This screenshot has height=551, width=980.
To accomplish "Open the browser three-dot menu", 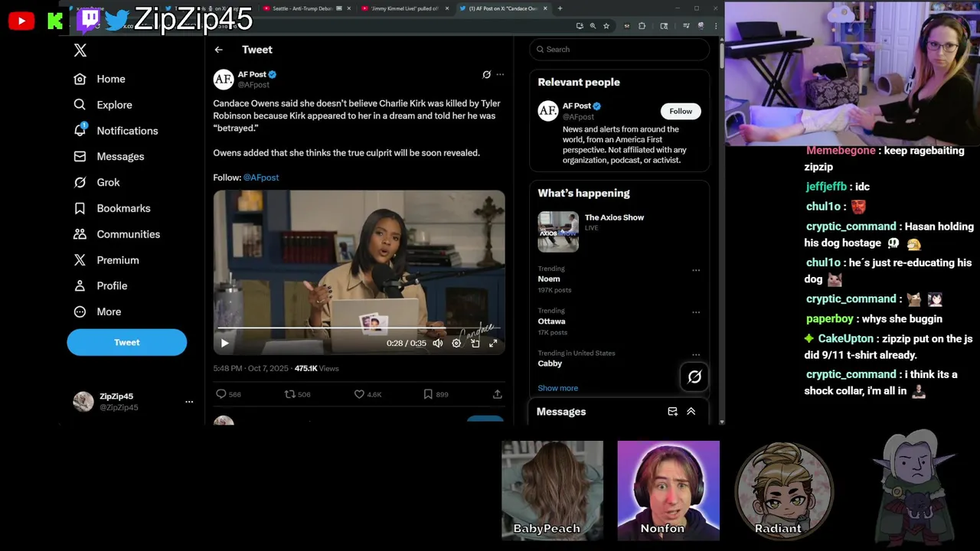I will [x=716, y=26].
